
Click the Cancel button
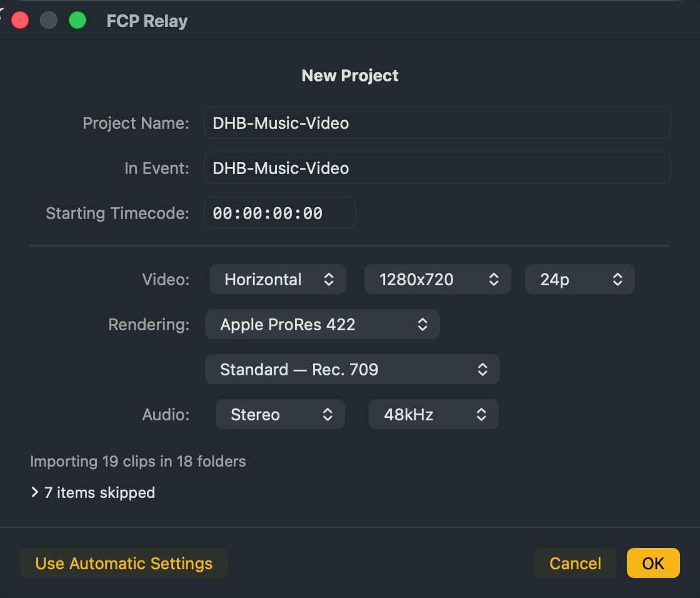click(575, 563)
